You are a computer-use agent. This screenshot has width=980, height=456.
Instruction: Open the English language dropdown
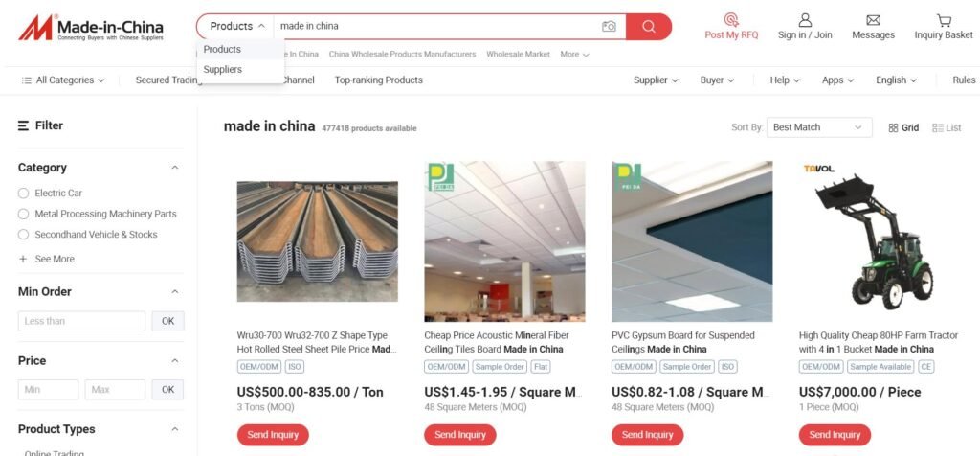tap(896, 80)
